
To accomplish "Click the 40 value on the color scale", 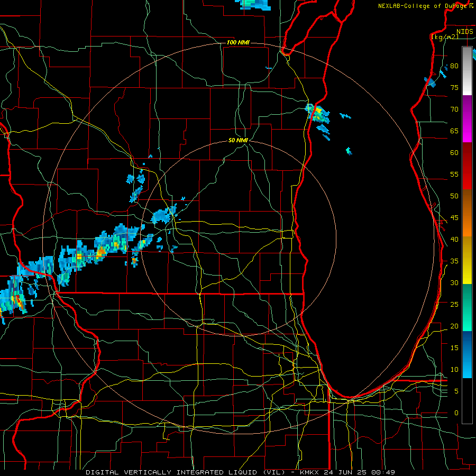I will click(x=454, y=239).
